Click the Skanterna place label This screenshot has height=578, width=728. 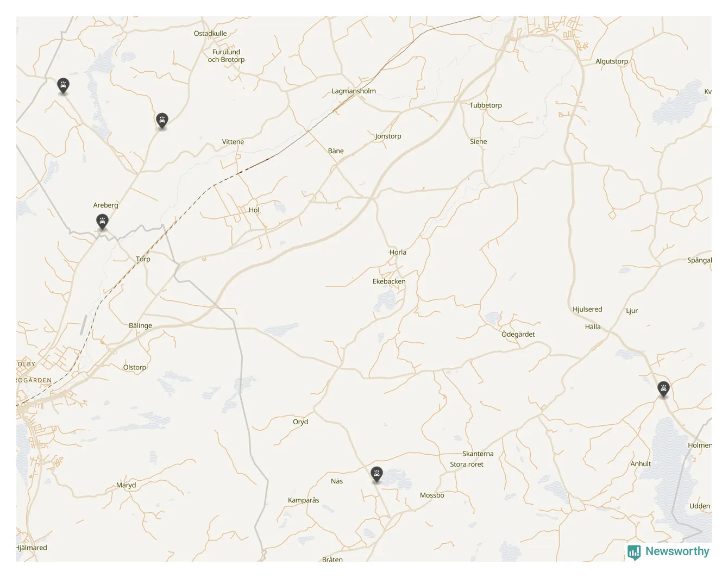[478, 454]
